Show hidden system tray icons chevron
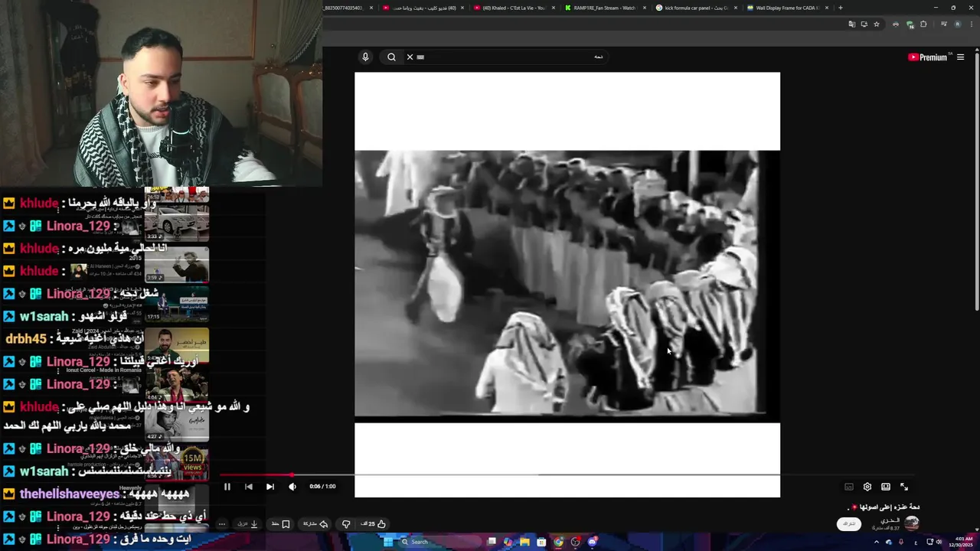This screenshot has width=980, height=551. point(877,542)
